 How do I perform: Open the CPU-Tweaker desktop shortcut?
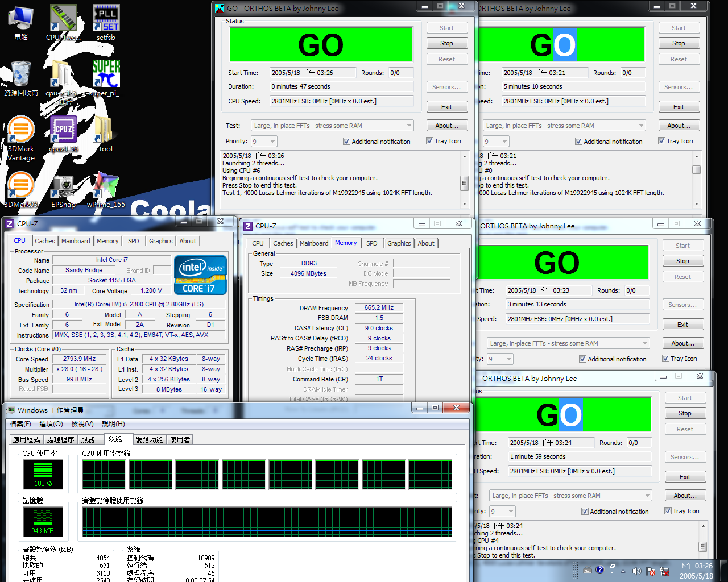click(63, 23)
